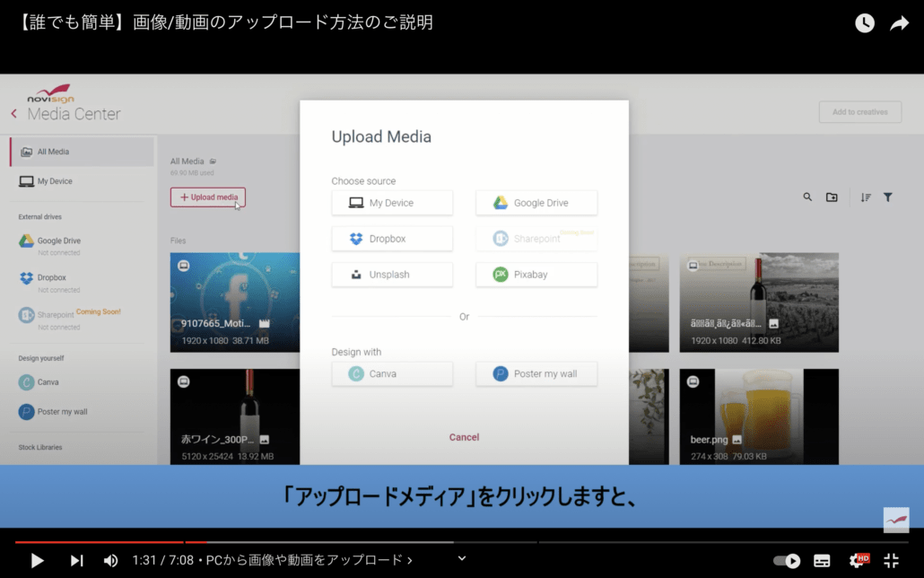Viewport: 924px width, 578px height.
Task: Click the video title text
Action: (224, 22)
